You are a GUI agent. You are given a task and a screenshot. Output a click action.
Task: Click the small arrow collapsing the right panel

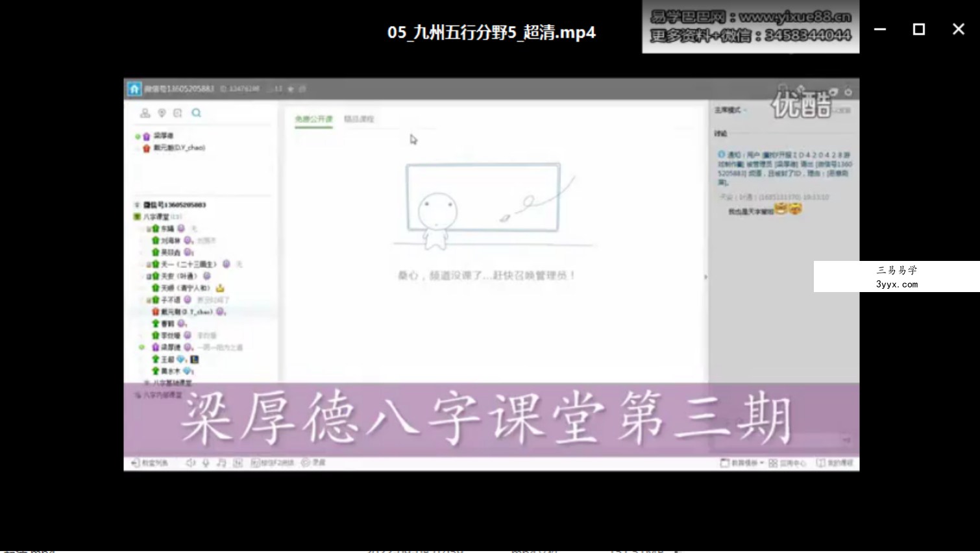[x=705, y=277]
